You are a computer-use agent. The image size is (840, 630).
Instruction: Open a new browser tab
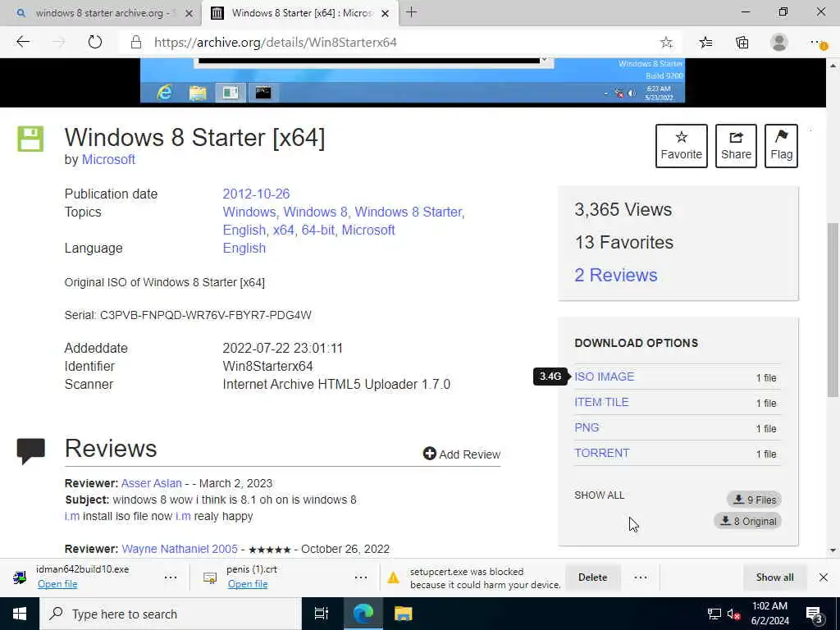411,11
